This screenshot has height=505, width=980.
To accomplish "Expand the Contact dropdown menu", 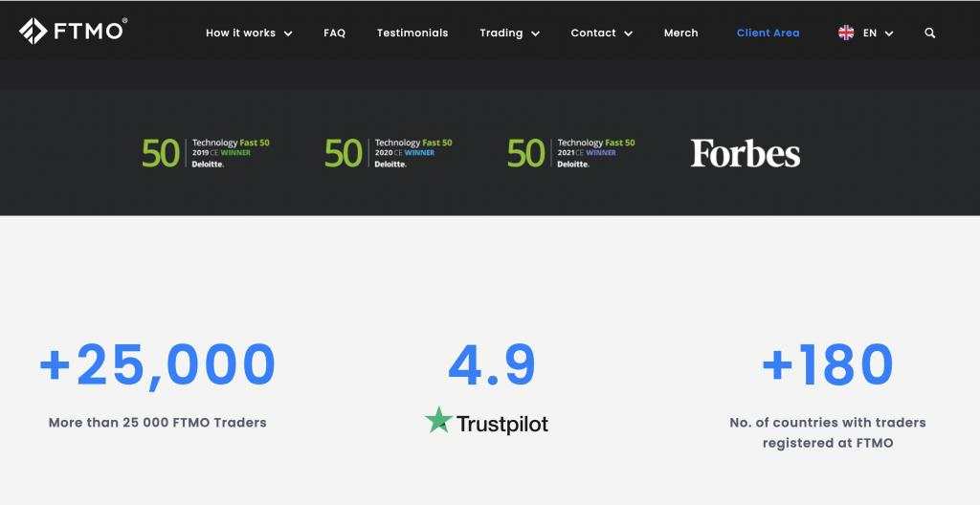I will tap(601, 33).
